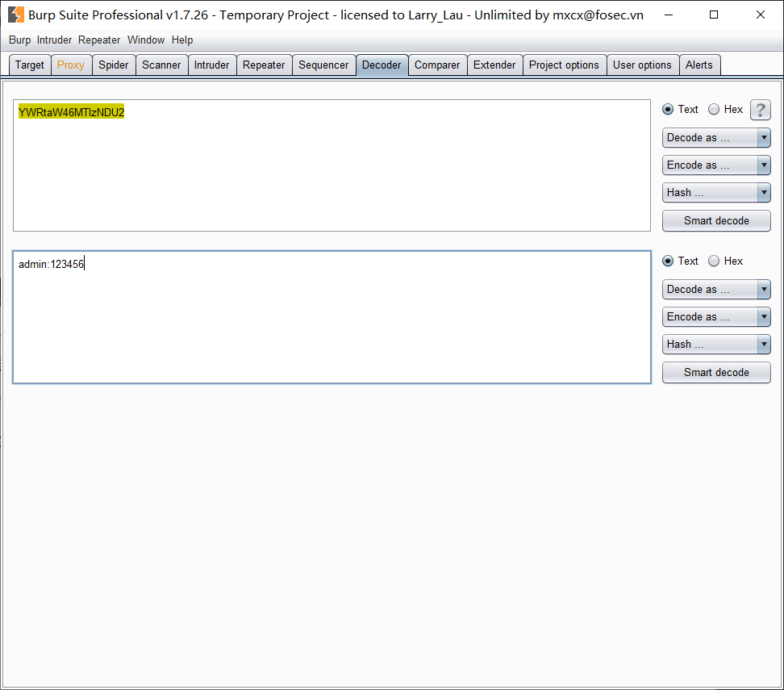
Task: Expand Encode as dropdown for the first panel
Action: click(x=716, y=165)
